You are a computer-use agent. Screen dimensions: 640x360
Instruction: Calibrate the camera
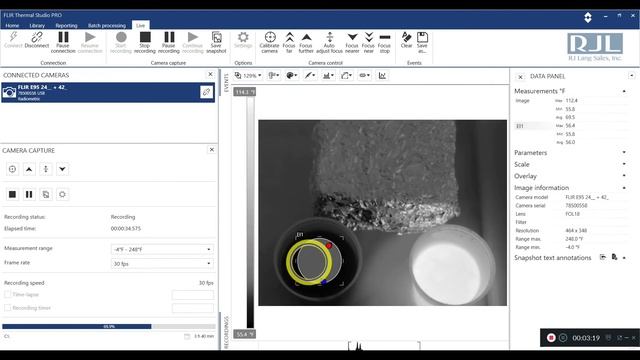[269, 42]
